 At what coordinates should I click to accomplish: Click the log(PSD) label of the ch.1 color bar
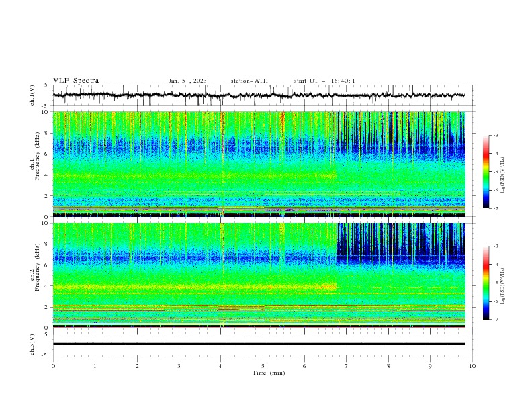503,175
